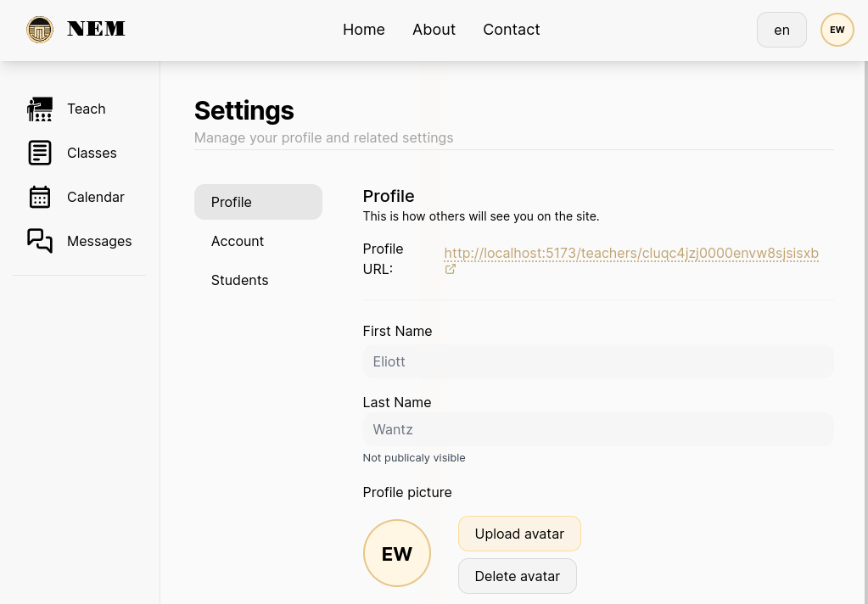Go to the About page
The image size is (868, 604).
(x=434, y=29)
